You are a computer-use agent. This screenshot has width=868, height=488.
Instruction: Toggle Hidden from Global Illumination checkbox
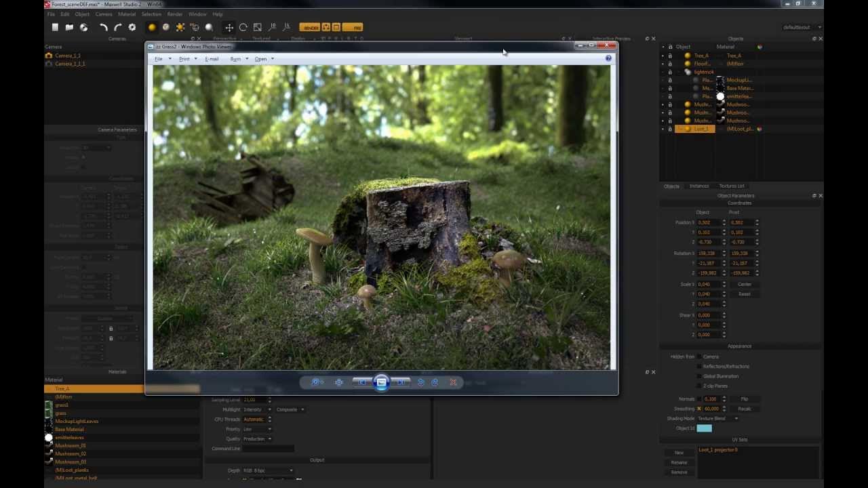pos(700,376)
